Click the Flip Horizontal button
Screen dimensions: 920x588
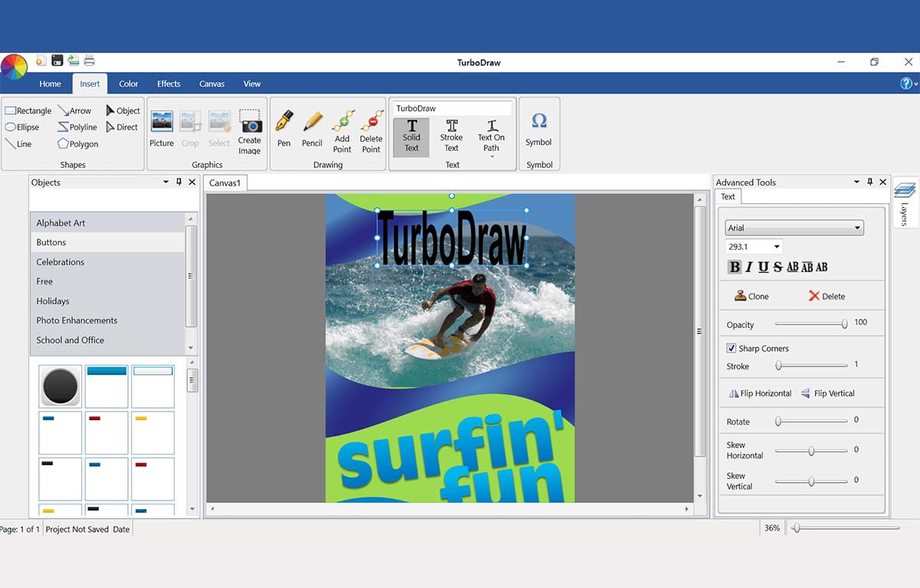click(x=760, y=393)
